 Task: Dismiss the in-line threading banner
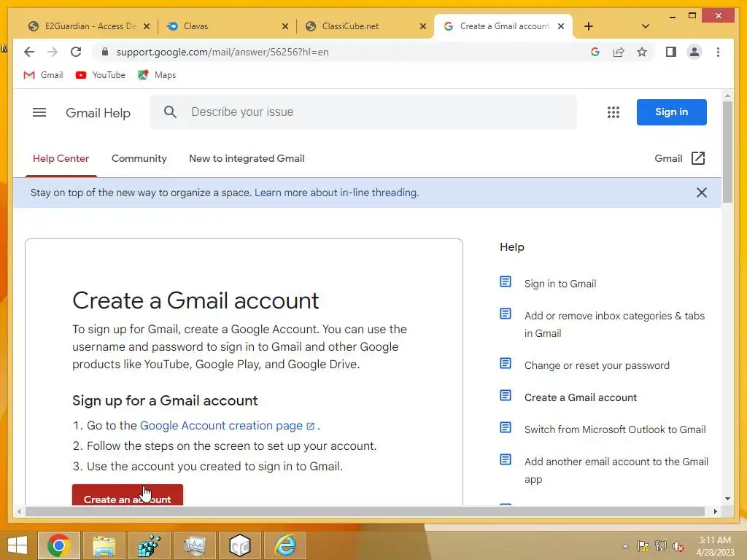click(x=701, y=192)
